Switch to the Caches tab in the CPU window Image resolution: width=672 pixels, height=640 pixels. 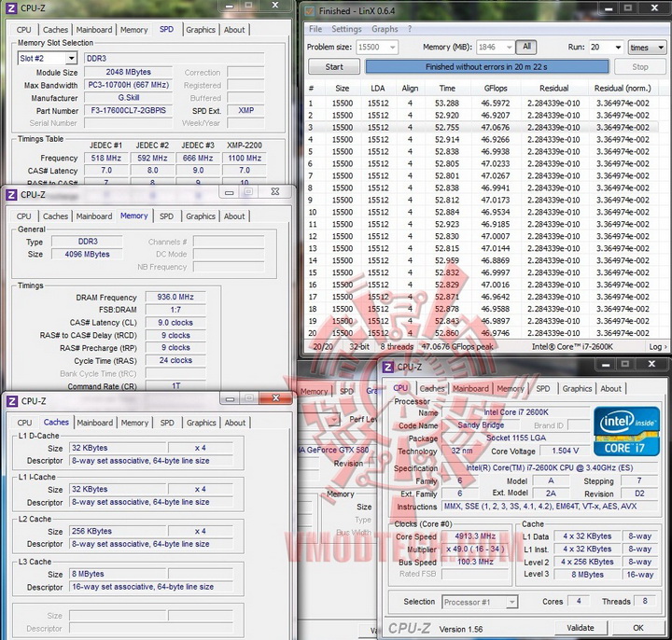click(x=432, y=388)
